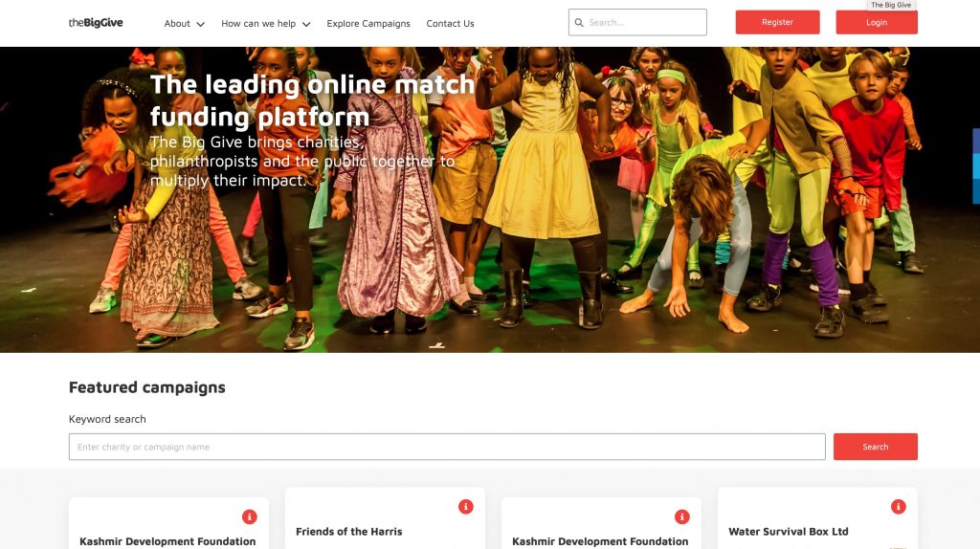Viewport: 980px width, 549px height.
Task: Click the charity or campaign name field
Action: (447, 447)
